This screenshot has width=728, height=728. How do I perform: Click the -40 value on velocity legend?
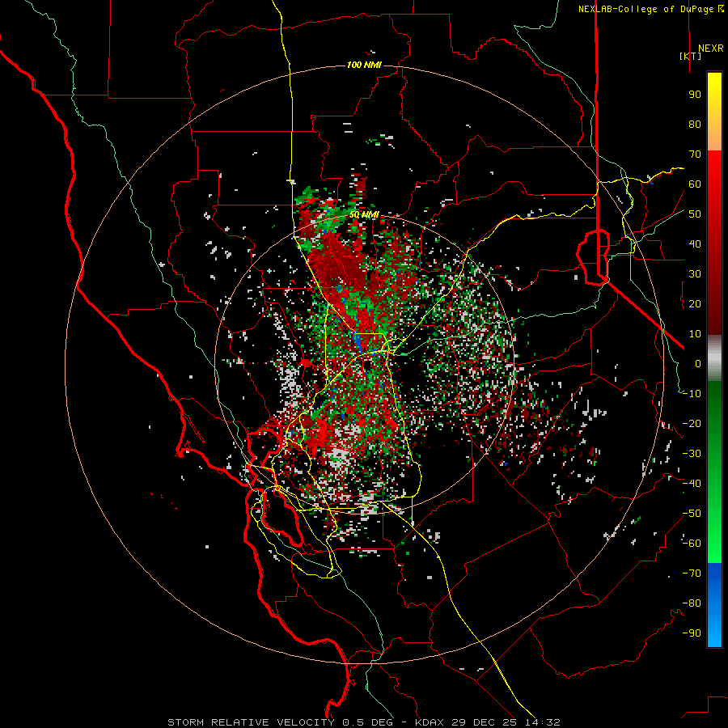click(x=692, y=484)
